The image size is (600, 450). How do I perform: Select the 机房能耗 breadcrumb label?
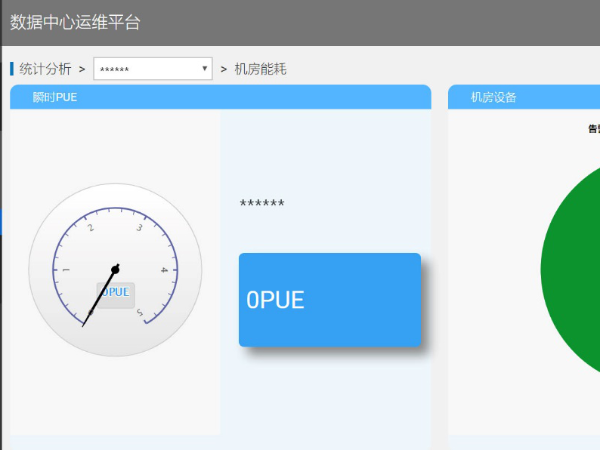coord(260,69)
